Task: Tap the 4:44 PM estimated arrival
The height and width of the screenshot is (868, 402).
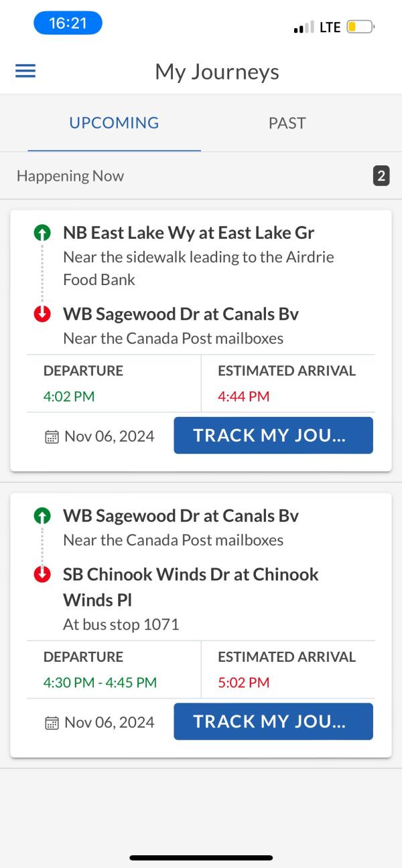Action: [x=243, y=396]
